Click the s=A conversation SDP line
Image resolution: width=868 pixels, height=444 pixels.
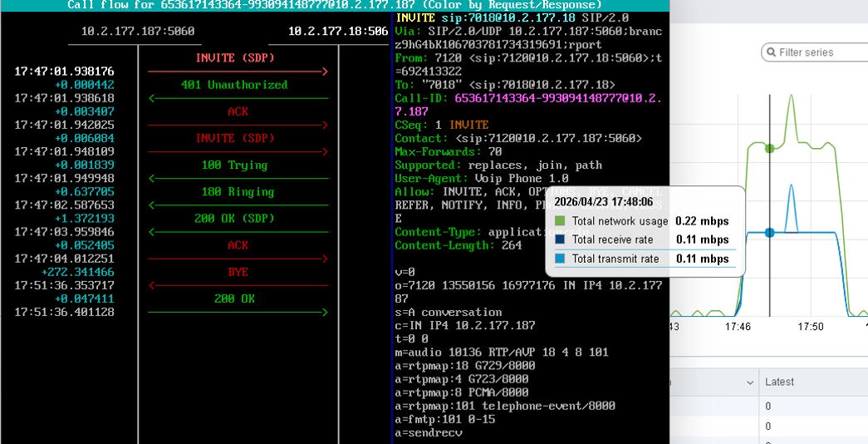pos(449,312)
